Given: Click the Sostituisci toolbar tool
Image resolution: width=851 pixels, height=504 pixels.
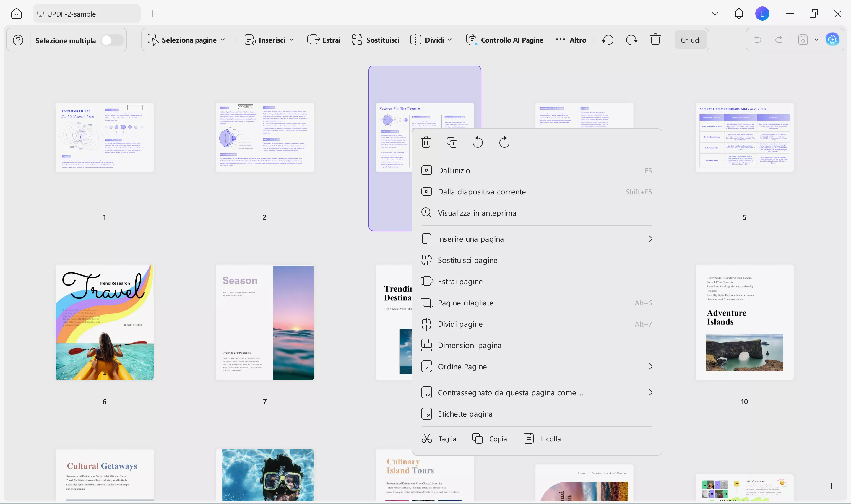Looking at the screenshot, I should 375,40.
